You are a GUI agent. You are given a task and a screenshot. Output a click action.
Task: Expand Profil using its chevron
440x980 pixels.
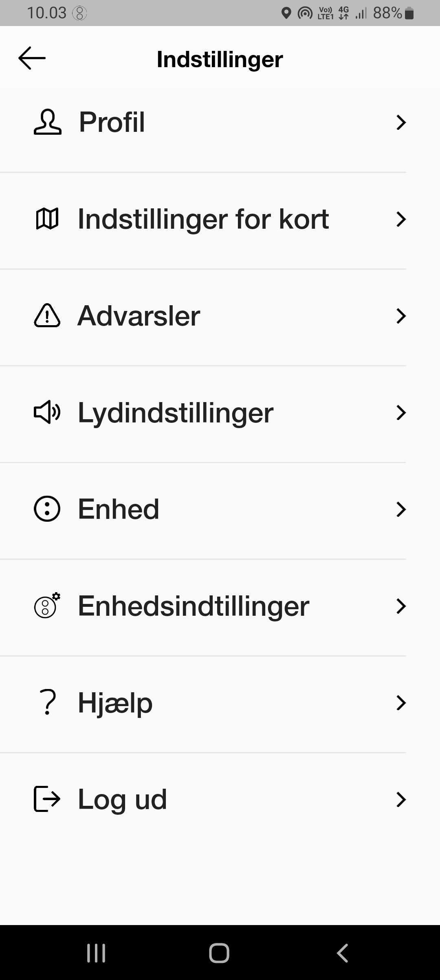(x=401, y=122)
